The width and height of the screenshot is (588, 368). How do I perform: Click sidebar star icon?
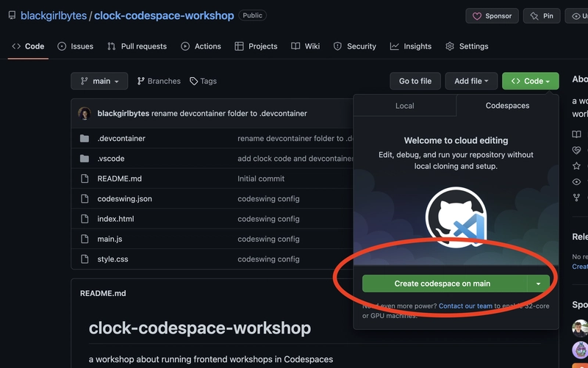(x=576, y=166)
